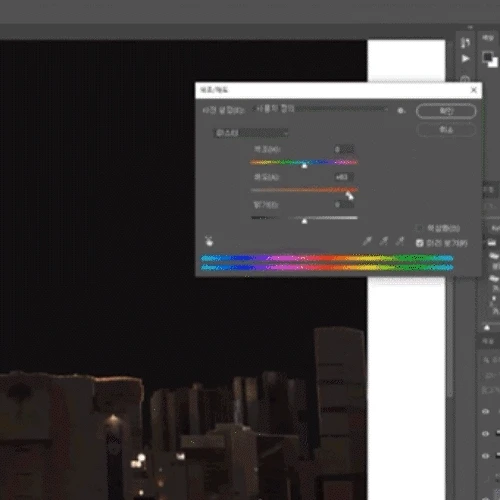
Task: Click the upper color spectrum bar in dialog
Action: (x=327, y=258)
